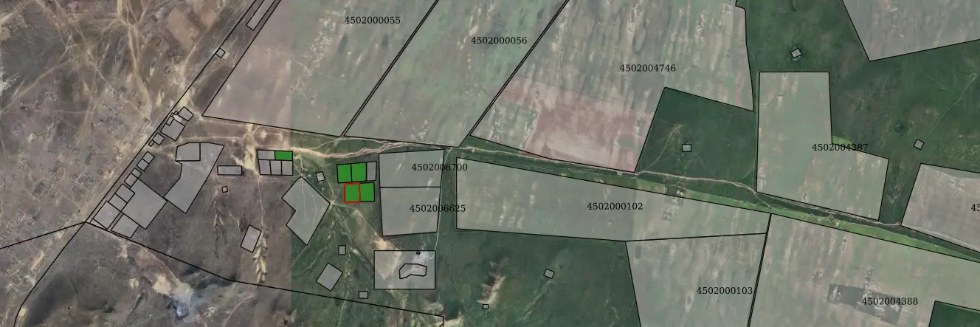Click the small square parcel right of label 4502004387
Viewport: 980px width, 327px height.
919,145
